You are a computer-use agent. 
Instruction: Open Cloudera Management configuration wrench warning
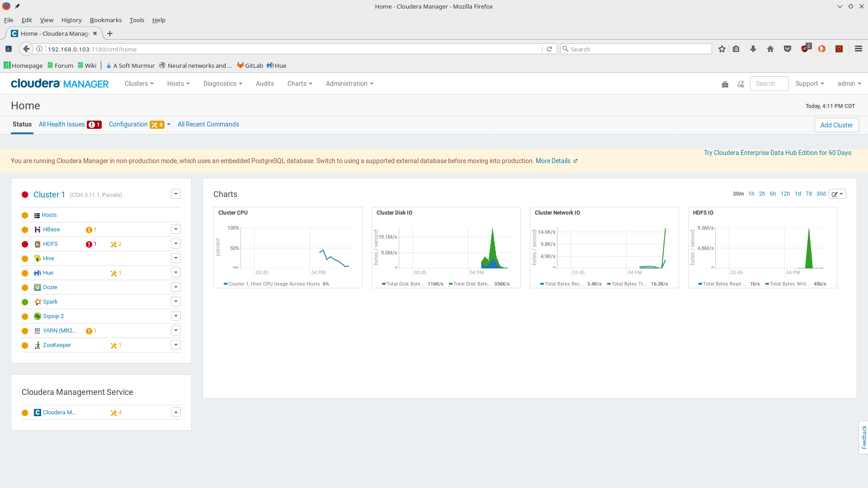(116, 413)
